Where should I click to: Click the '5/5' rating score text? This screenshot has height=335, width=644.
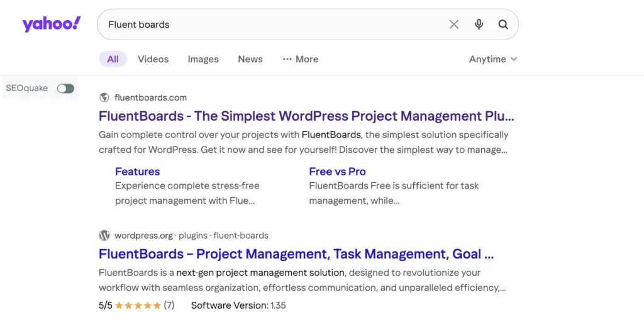[x=105, y=305]
